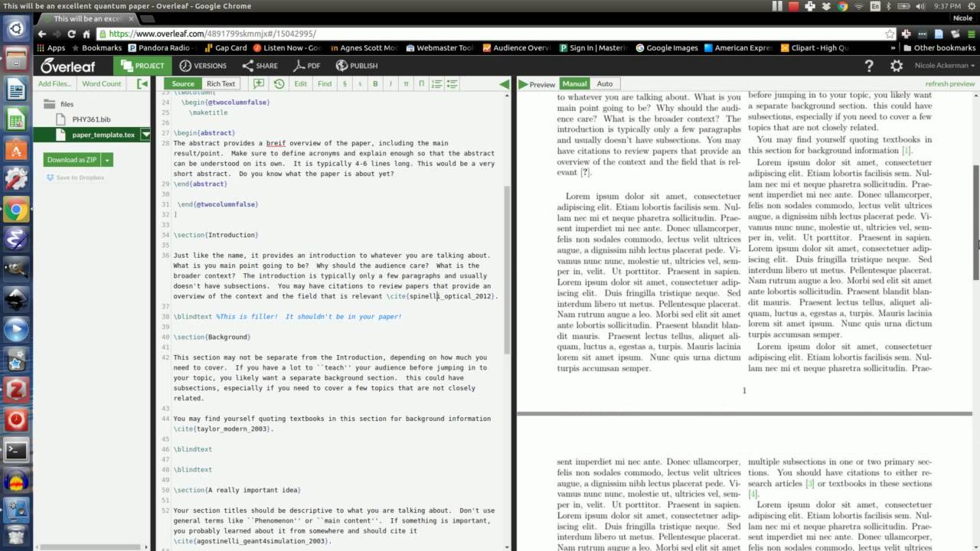Insert display math with large Π icon
Viewport: 980px width, 551px height.
tap(421, 83)
